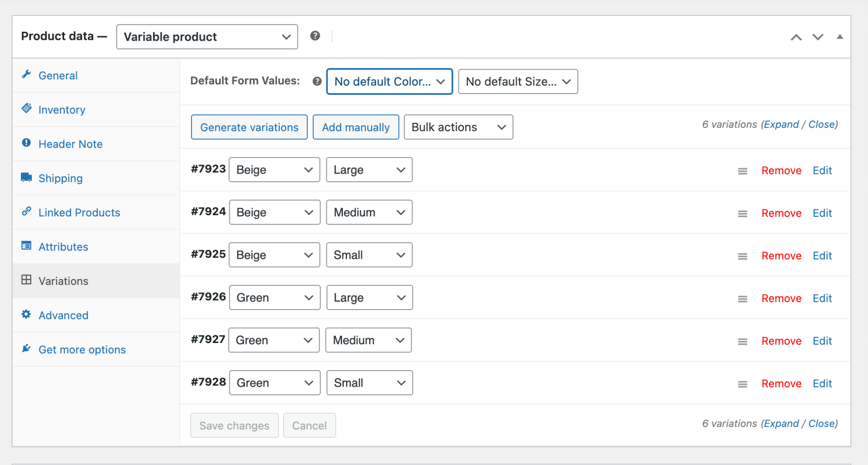Open the Variable product type dropdown
The width and height of the screenshot is (868, 465).
(207, 37)
